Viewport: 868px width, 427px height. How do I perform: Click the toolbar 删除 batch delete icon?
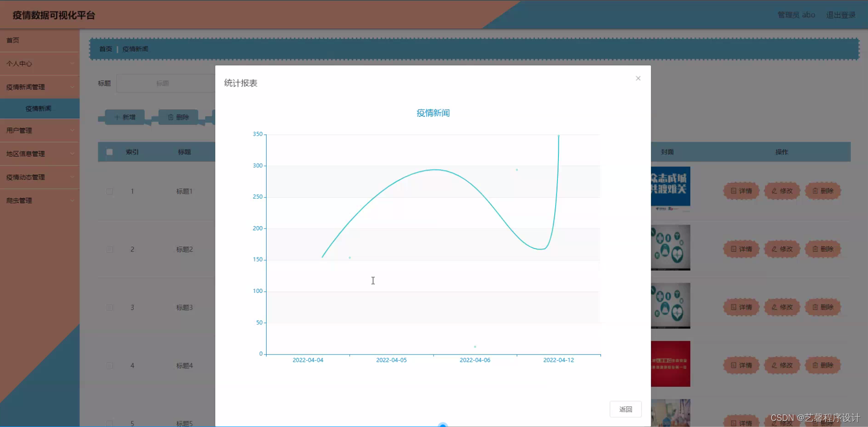click(178, 117)
